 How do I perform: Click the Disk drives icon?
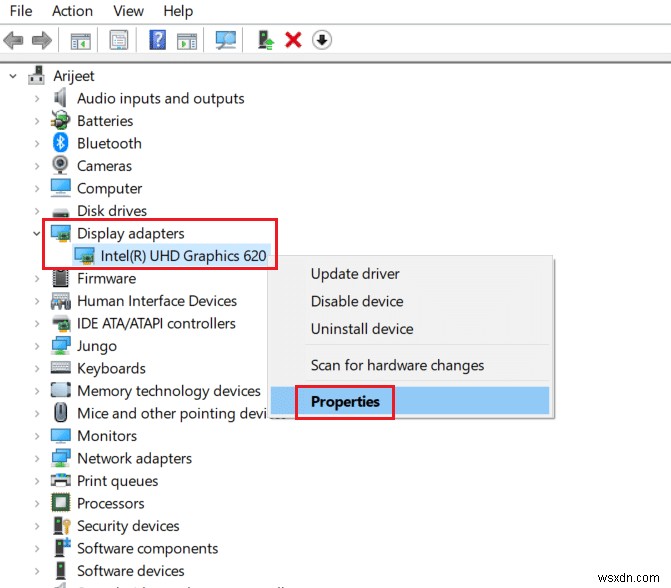click(60, 212)
